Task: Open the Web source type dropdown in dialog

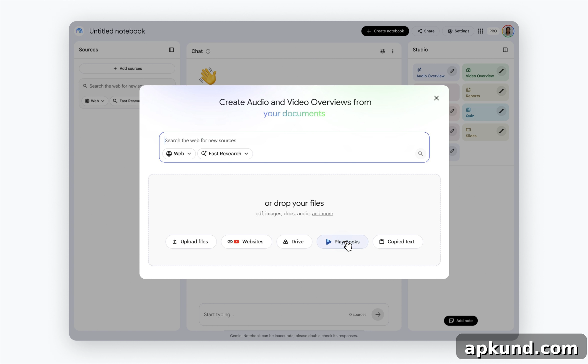Action: [179, 154]
